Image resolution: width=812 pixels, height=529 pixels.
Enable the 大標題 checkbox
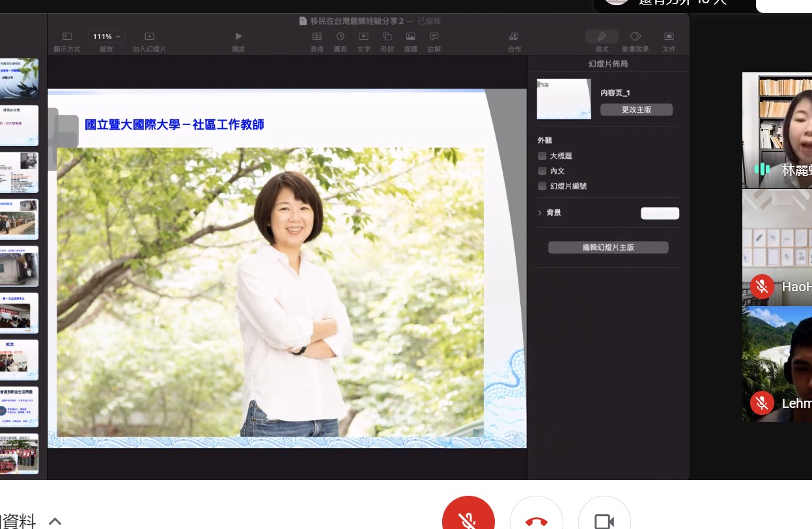(x=542, y=156)
